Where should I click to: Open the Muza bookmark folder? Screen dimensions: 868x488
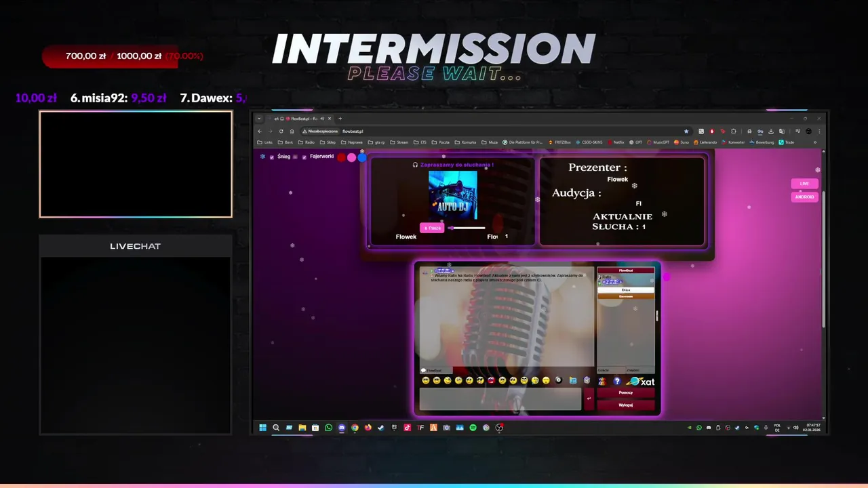click(x=490, y=142)
